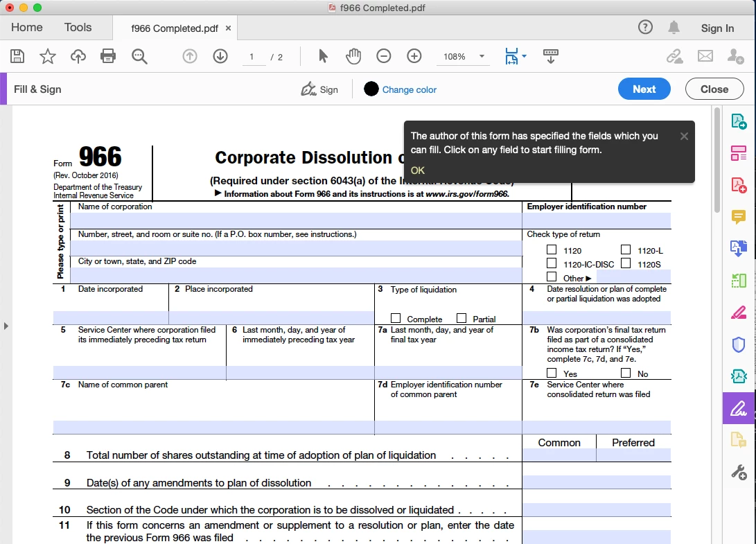Check No for consolidated return question

626,373
